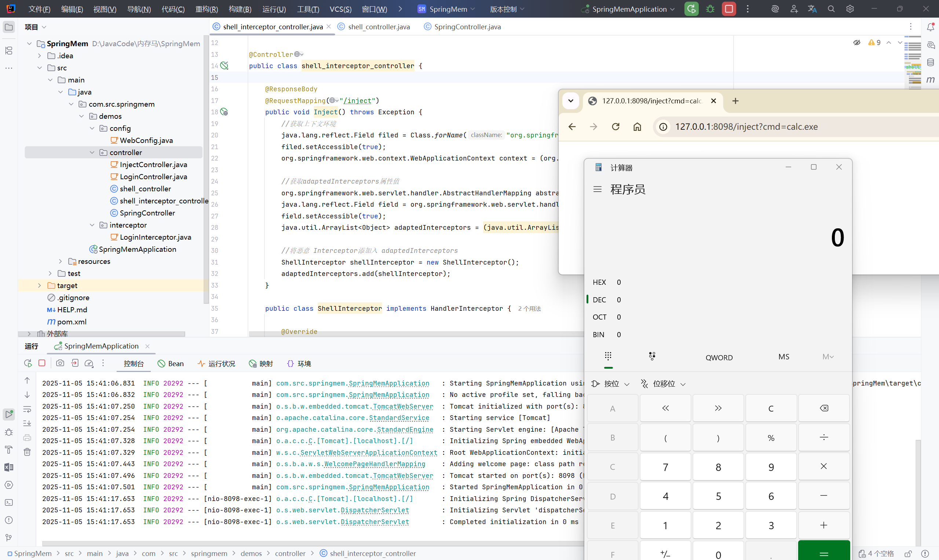Clear all console output with the trash icon
The height and width of the screenshot is (560, 939).
pyautogui.click(x=27, y=452)
